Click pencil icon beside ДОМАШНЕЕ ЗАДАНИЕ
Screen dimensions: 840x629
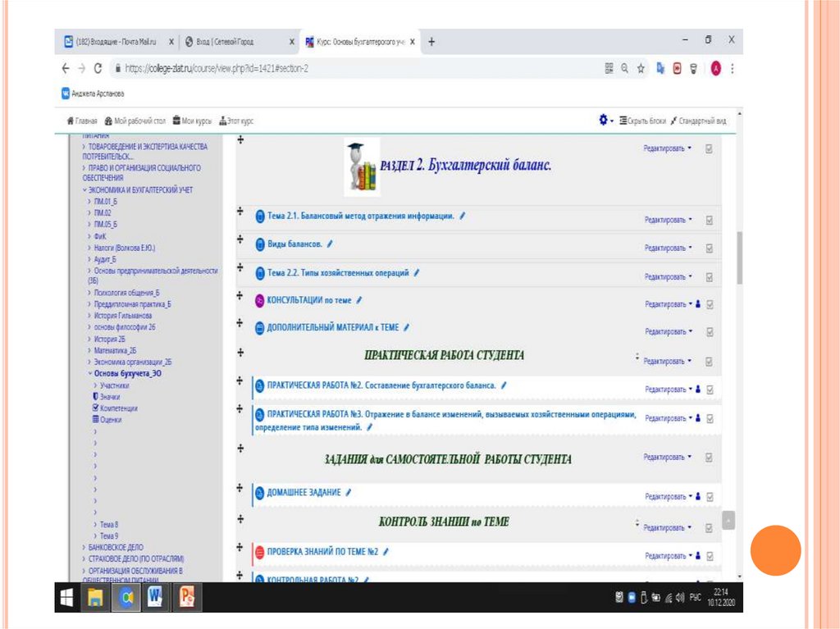348,492
